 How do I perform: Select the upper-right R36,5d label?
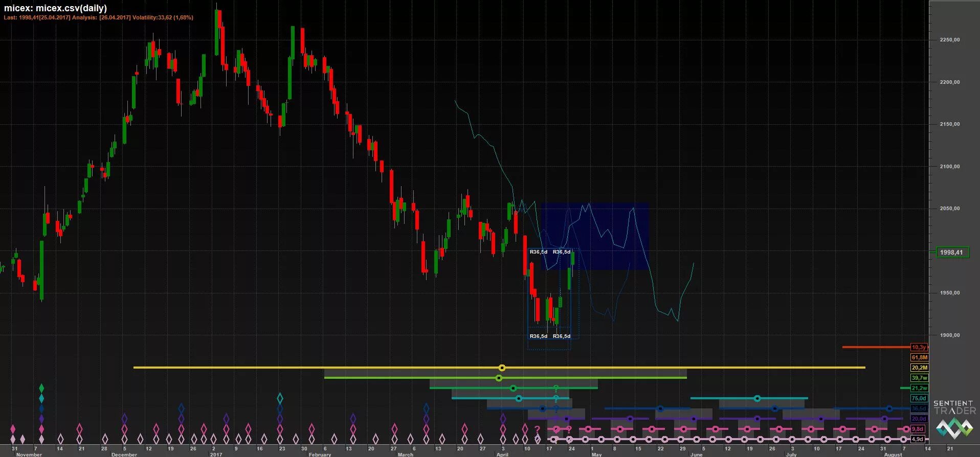tap(562, 252)
